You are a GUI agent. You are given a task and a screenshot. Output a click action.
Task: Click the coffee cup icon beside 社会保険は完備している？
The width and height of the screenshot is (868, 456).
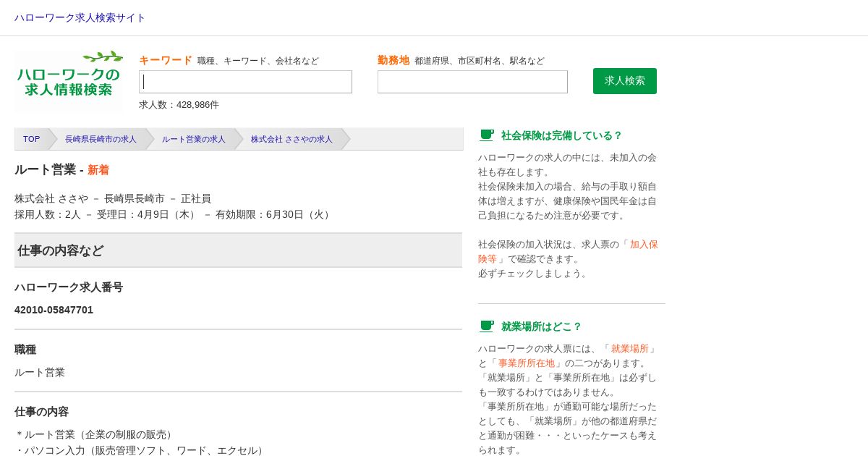(487, 135)
